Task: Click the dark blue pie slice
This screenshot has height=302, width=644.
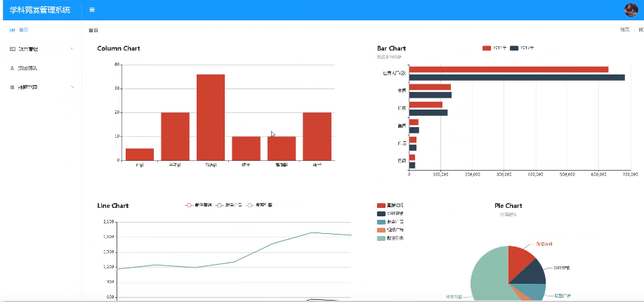Action: point(532,273)
